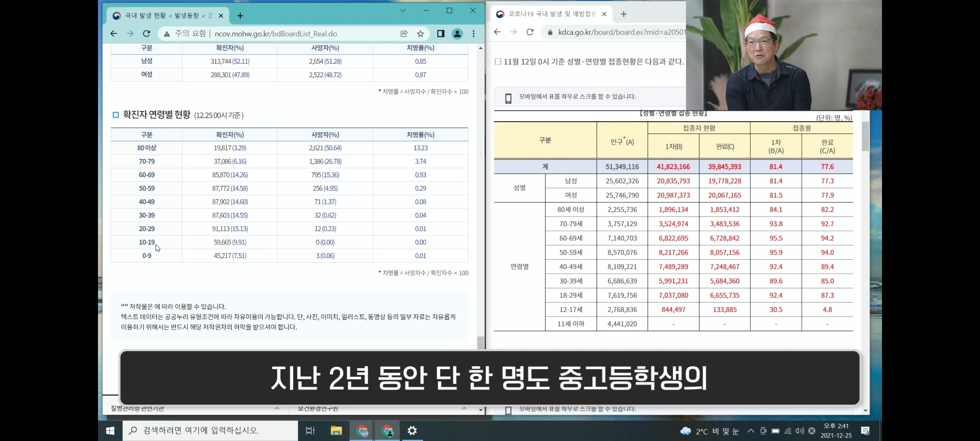
Task: Open tab search dropdown chevron
Action: point(403,11)
